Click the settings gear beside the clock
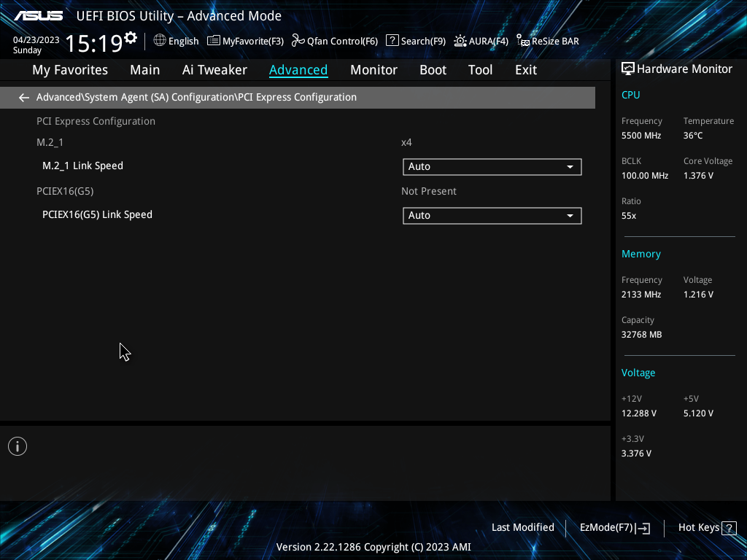 coord(130,37)
